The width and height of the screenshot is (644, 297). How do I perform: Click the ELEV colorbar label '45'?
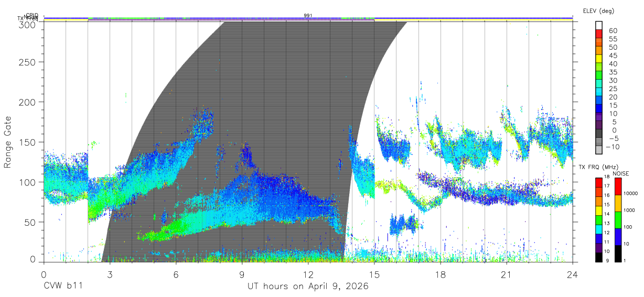click(613, 55)
